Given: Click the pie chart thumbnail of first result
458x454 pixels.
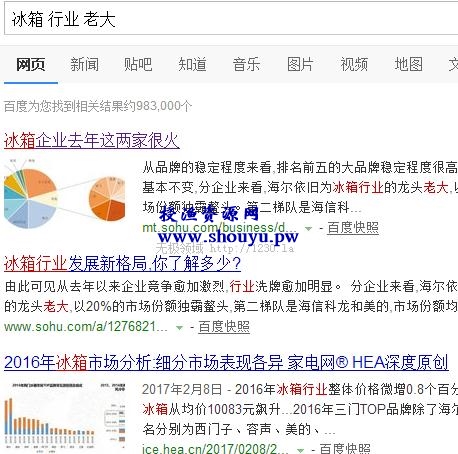Looking at the screenshot, I should click(x=64, y=194).
